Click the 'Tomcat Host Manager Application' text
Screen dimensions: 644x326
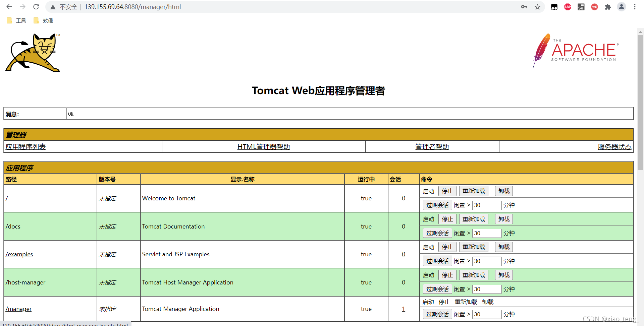coord(188,282)
